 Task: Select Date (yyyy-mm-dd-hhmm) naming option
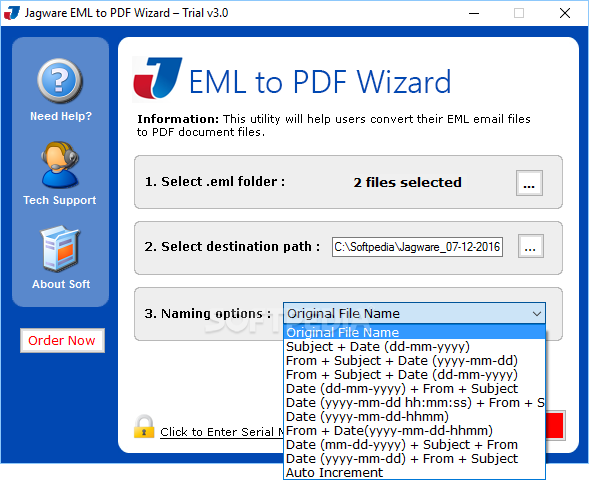click(414, 417)
